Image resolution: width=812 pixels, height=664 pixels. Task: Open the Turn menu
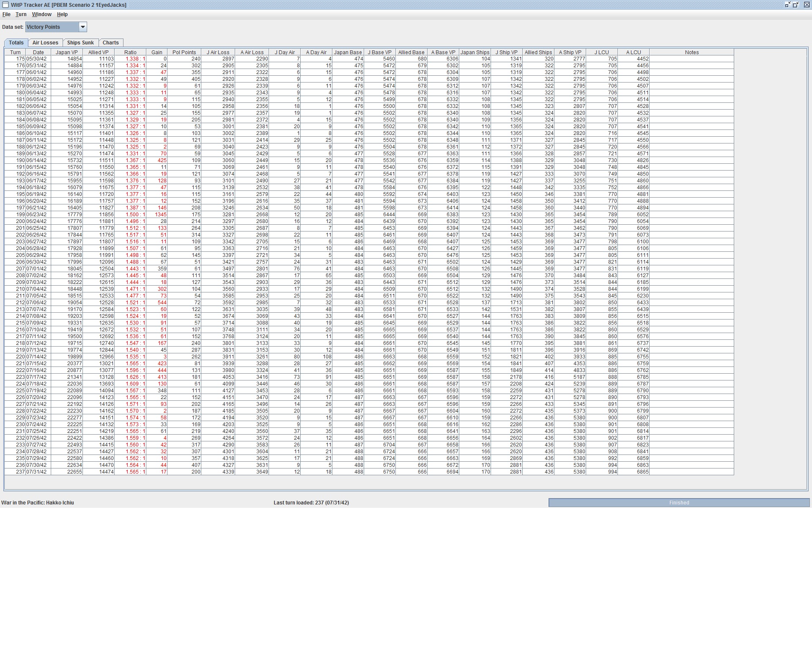[21, 14]
